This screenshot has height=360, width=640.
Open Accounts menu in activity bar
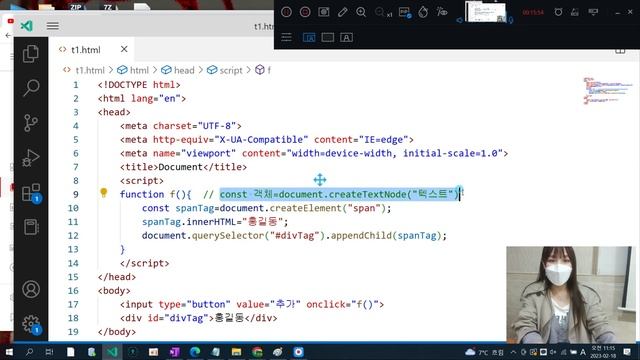31,289
